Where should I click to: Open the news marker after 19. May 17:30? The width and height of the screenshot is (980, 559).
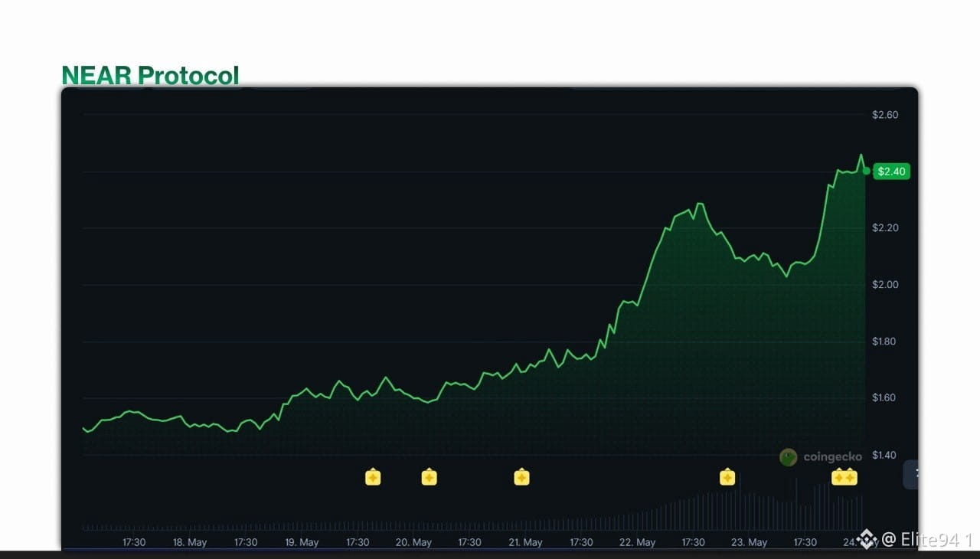click(x=373, y=478)
